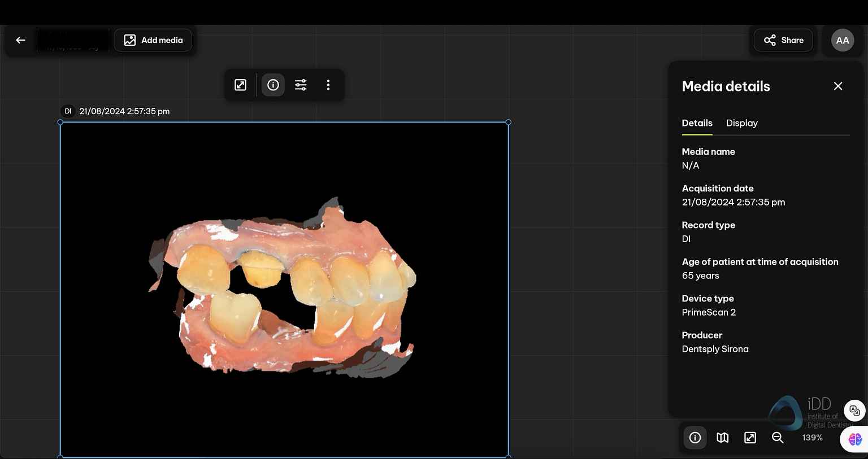Click the expand view icon in bottom toolbar
Viewport: 868px width, 459px height.
click(x=750, y=438)
